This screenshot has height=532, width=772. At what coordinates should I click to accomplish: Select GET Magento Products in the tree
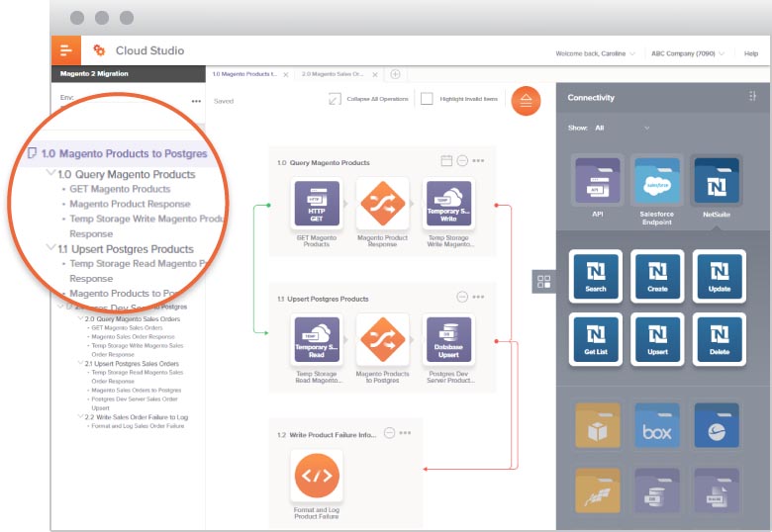coord(120,189)
